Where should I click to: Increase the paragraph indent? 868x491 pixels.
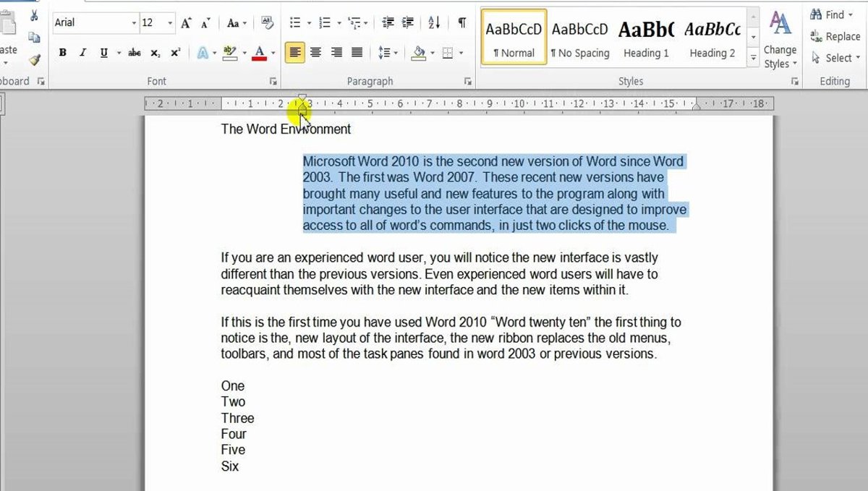point(408,23)
